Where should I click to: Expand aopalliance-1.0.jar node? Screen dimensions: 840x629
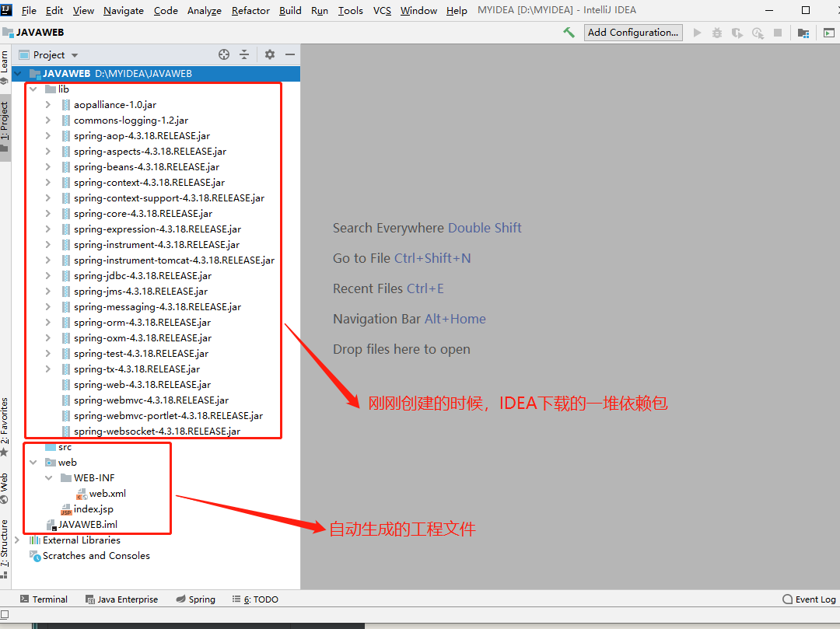point(48,104)
